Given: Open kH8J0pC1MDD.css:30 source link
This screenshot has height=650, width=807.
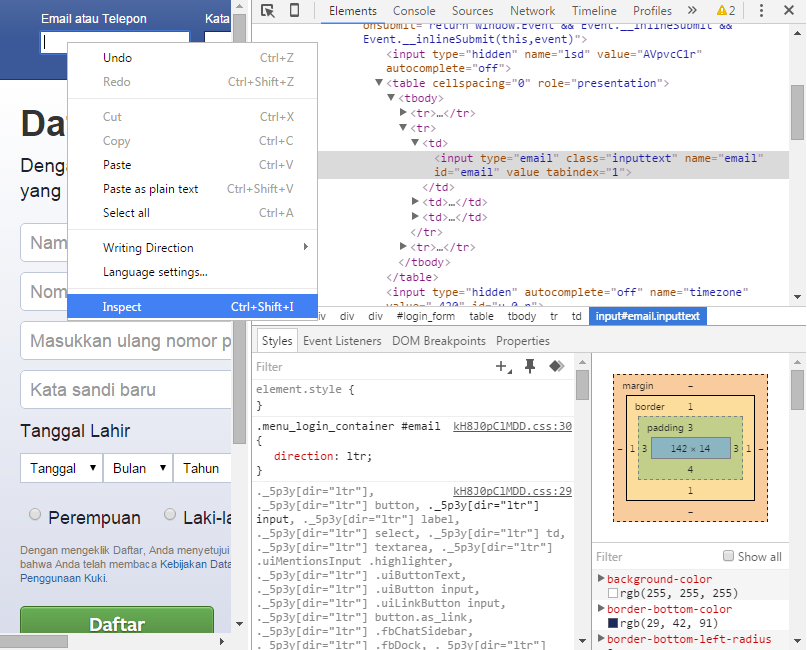Looking at the screenshot, I should (x=512, y=426).
